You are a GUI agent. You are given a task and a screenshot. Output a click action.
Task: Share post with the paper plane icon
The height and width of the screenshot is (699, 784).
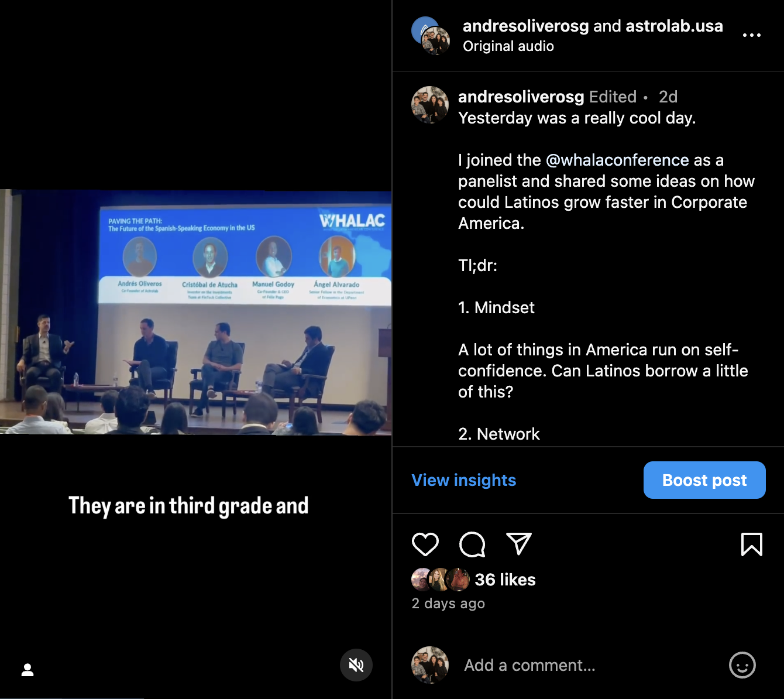click(518, 544)
